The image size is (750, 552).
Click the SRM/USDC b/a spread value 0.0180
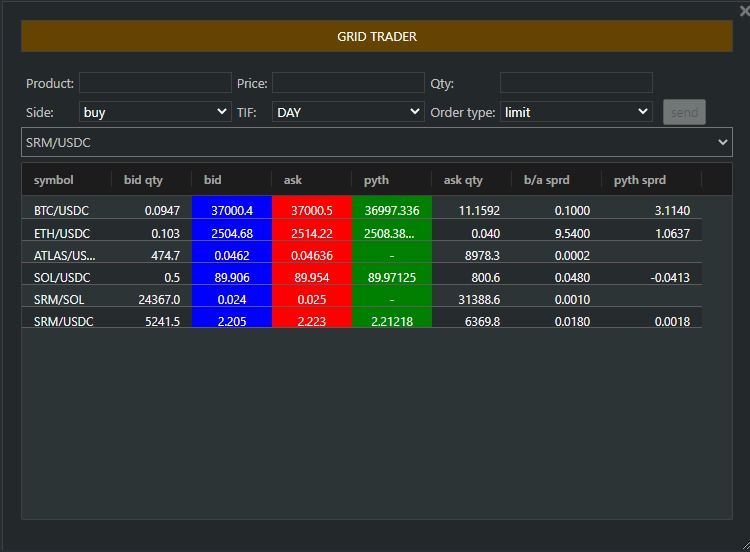pyautogui.click(x=572, y=321)
